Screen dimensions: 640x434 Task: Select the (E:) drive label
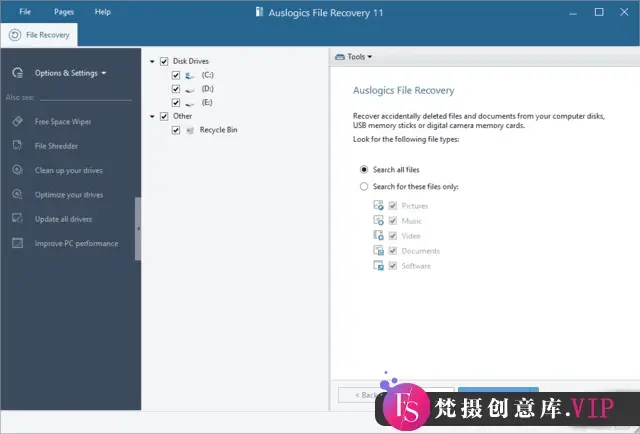[207, 102]
